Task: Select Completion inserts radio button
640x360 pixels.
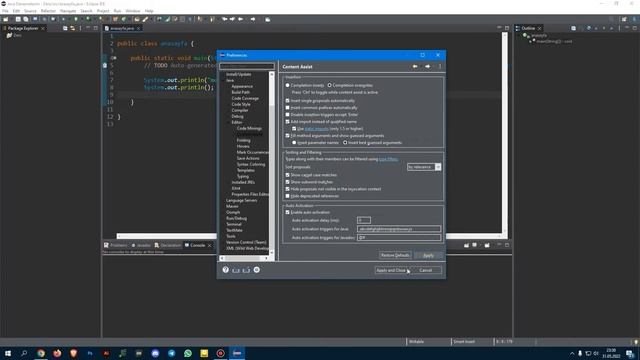Action: point(287,85)
